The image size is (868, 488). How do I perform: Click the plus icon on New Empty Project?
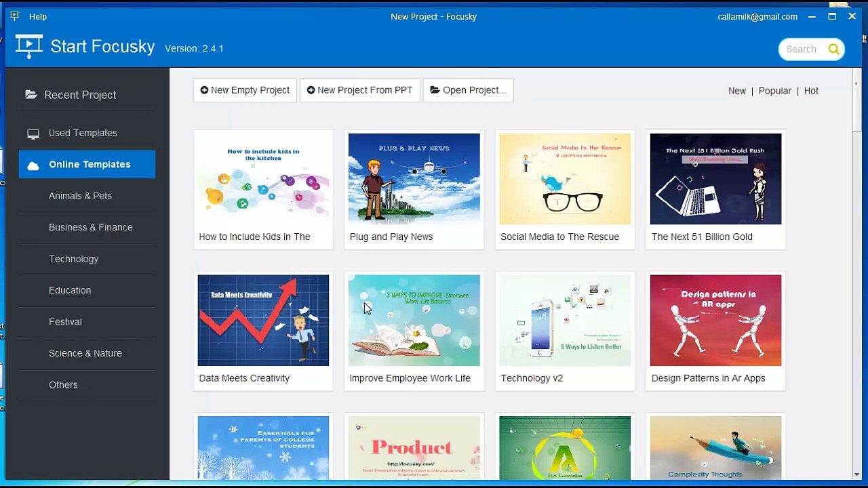coord(204,90)
